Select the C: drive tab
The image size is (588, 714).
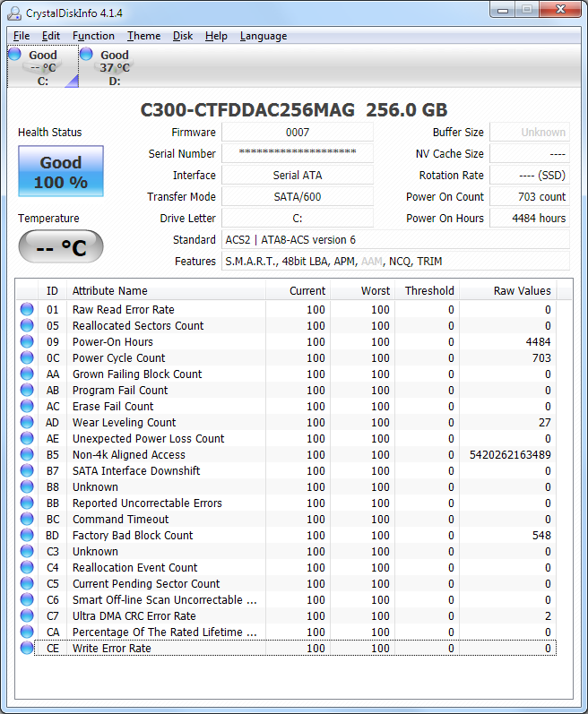(x=43, y=67)
